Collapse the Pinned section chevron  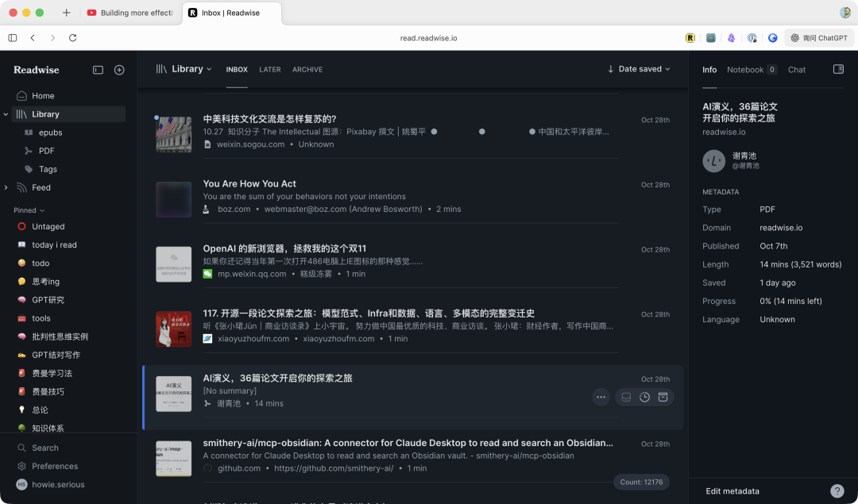pyautogui.click(x=42, y=210)
